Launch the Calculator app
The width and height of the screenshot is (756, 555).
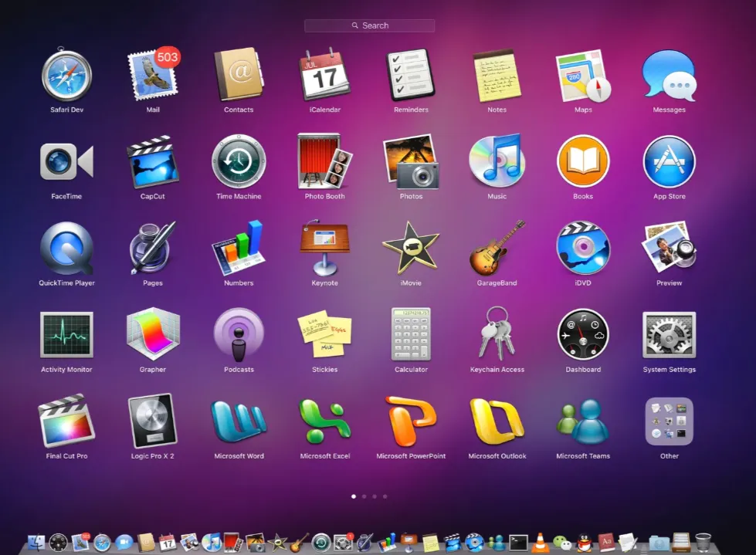coord(411,334)
